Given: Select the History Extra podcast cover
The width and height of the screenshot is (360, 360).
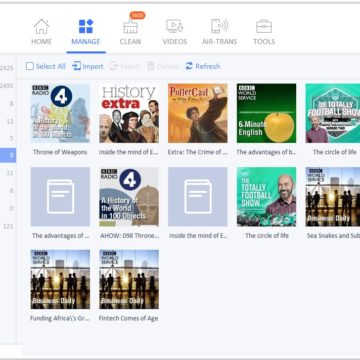Looking at the screenshot, I should point(129,113).
